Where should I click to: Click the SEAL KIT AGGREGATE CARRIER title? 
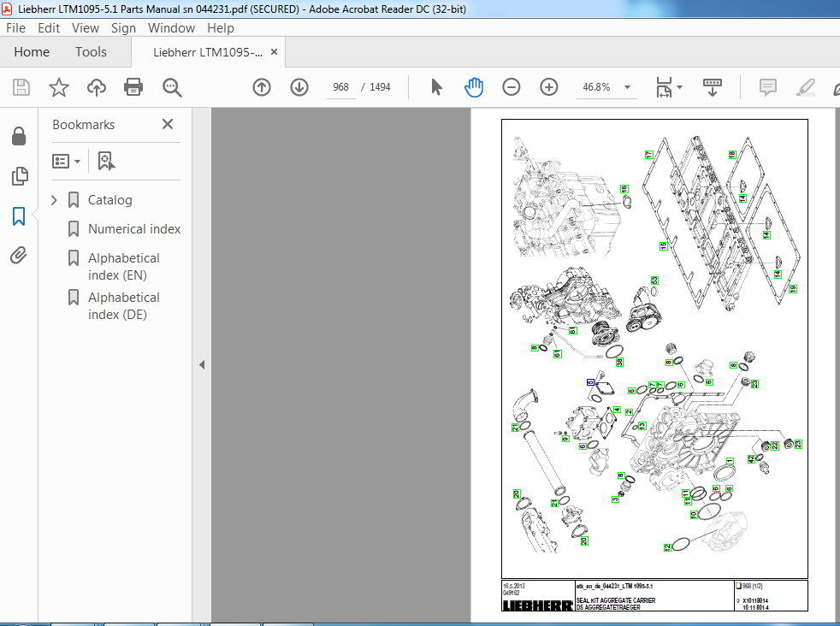click(x=616, y=600)
